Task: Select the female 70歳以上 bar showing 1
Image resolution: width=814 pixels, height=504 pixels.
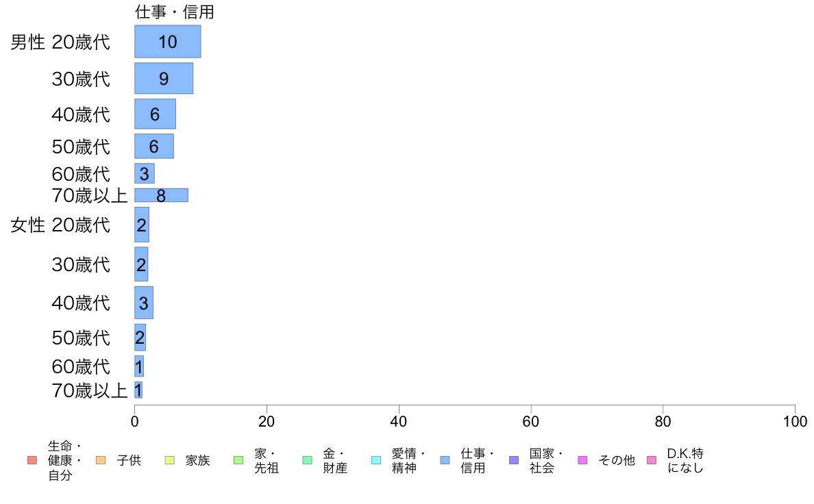Action: 138,390
